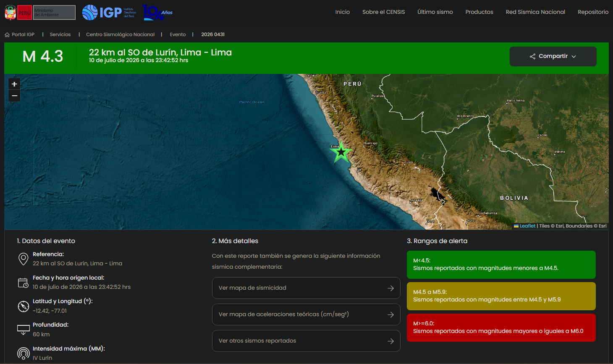Click arrow on Ver mapa de sismicidad
Screen dimensions: 613x364
[x=390, y=288]
